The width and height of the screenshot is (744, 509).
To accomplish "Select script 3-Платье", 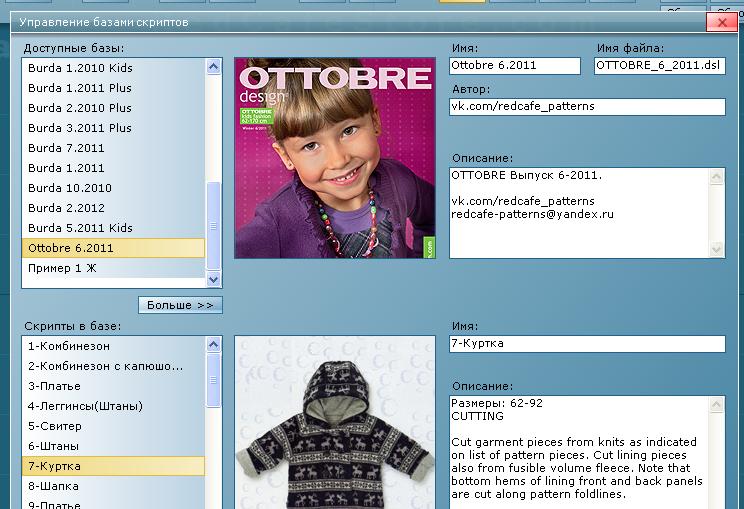I will click(113, 386).
